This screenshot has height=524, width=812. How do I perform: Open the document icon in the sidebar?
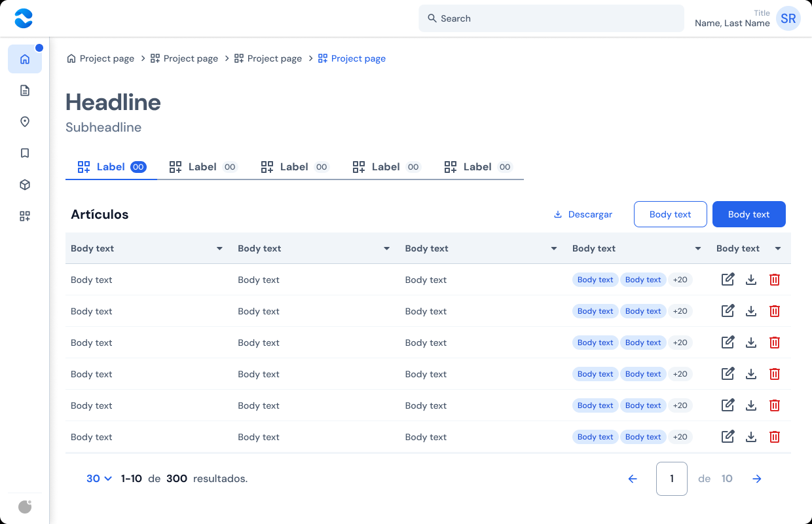click(25, 90)
